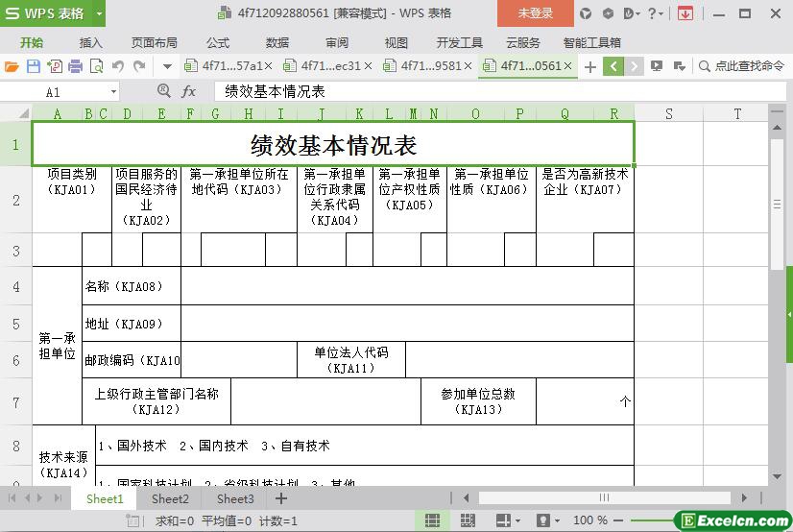Click the export to PDF icon
The image size is (793, 532).
click(55, 66)
